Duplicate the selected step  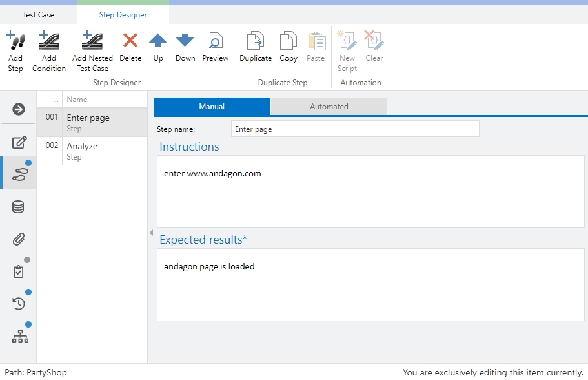[256, 41]
